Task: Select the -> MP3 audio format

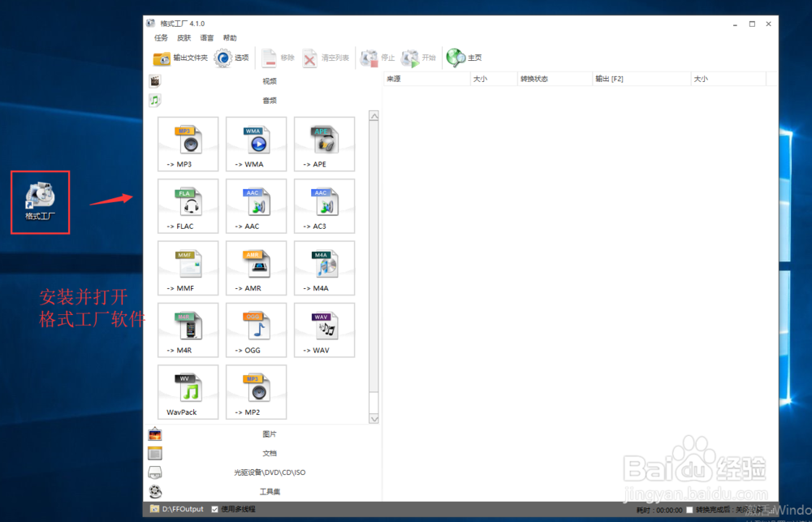Action: coord(188,144)
